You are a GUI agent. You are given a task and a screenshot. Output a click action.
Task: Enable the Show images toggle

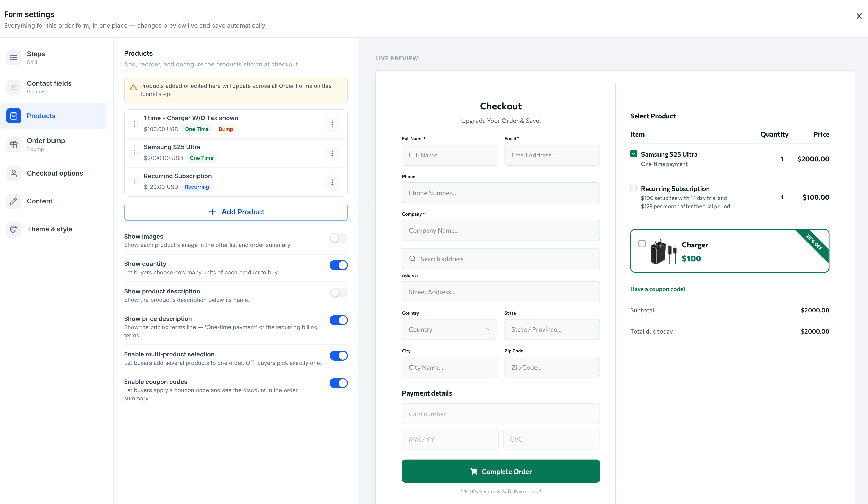pyautogui.click(x=338, y=238)
